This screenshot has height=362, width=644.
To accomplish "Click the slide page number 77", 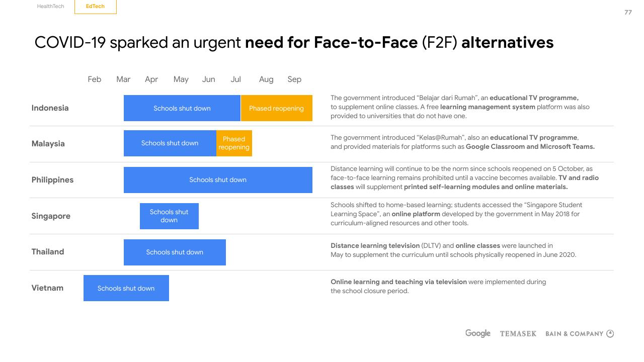I will pos(628,13).
